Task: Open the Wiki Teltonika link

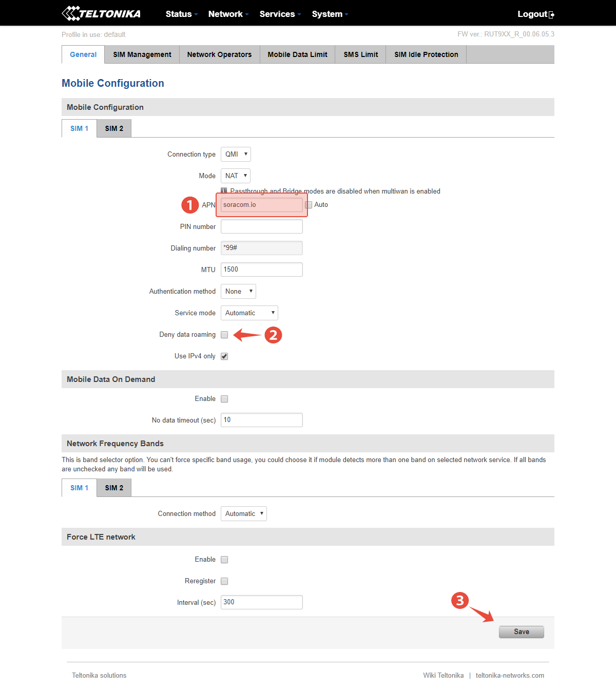Action: click(443, 675)
